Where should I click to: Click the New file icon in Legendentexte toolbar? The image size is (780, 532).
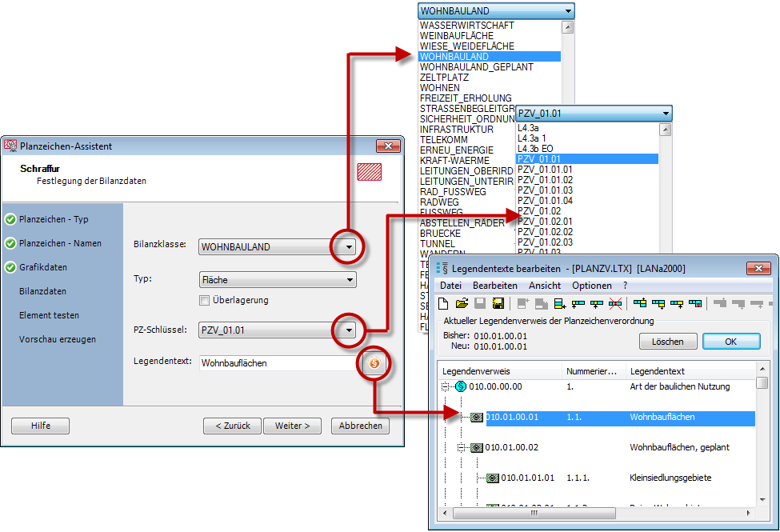click(446, 303)
